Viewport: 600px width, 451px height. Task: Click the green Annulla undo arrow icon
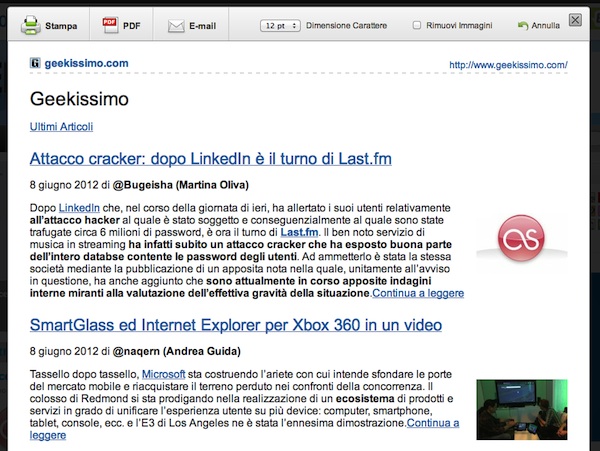(523, 26)
